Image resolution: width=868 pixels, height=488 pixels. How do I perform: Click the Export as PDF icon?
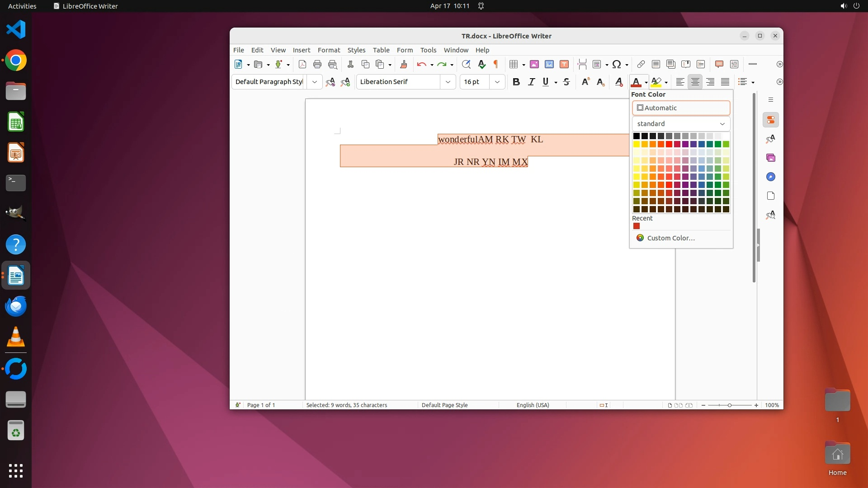(x=302, y=65)
